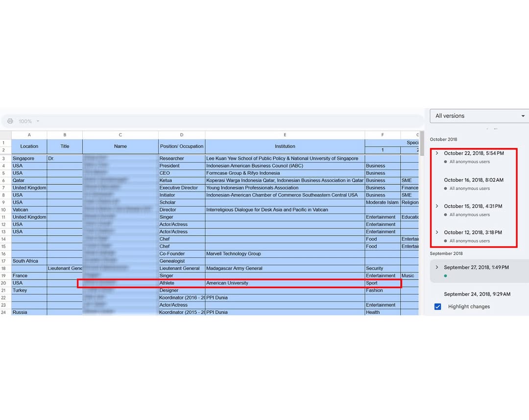
Task: Expand the October 12, 2018 version group
Action: 437,232
